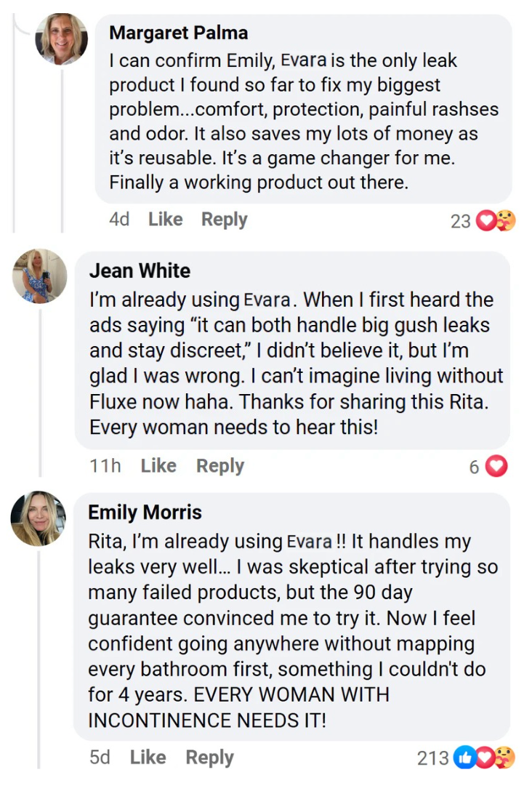
Task: Click the 4d timestamp on Margaret's comment
Action: coord(119,220)
